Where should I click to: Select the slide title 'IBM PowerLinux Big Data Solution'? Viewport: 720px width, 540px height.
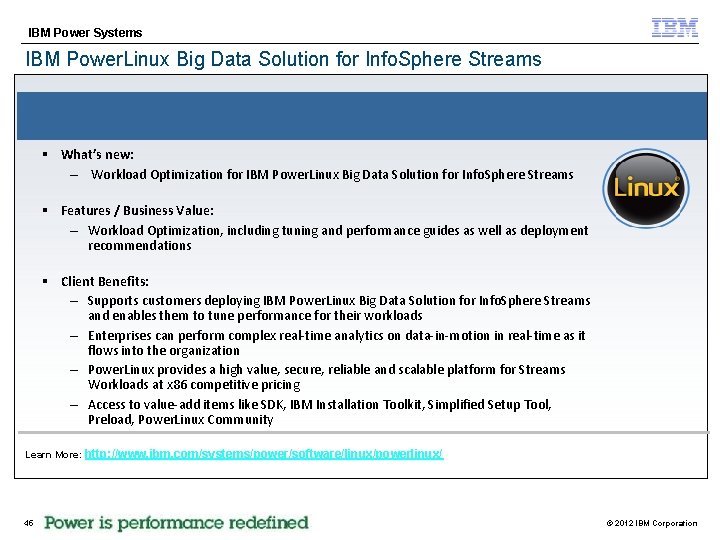point(283,59)
